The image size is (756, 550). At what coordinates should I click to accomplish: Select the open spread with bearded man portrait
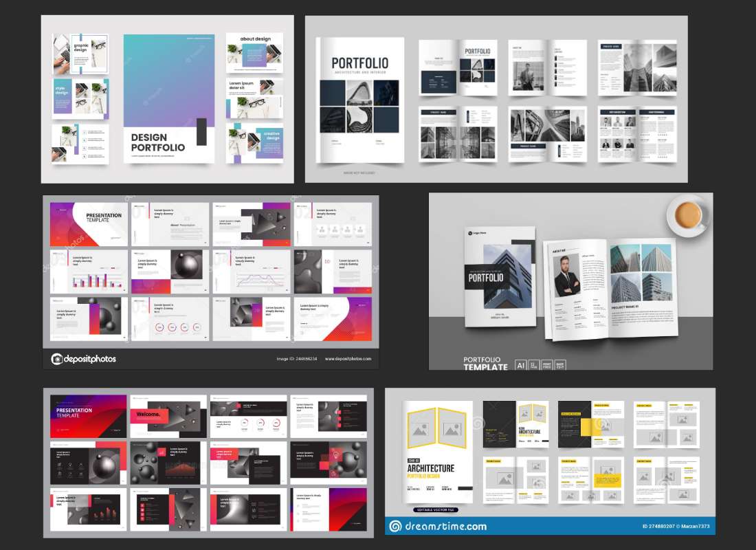point(610,289)
